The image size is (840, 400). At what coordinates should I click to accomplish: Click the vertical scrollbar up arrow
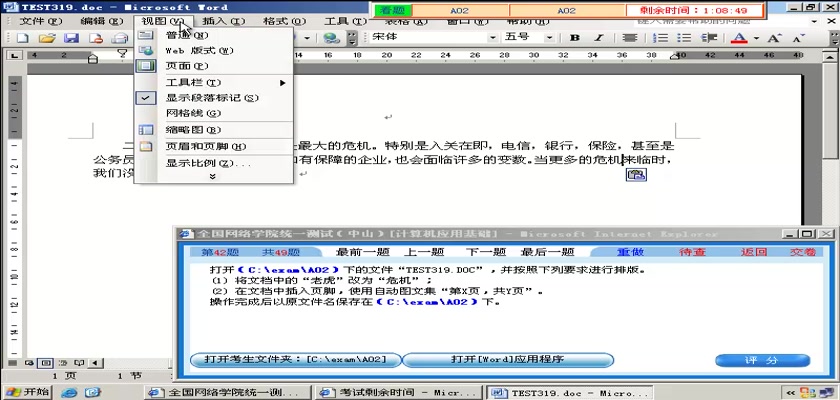[x=830, y=56]
